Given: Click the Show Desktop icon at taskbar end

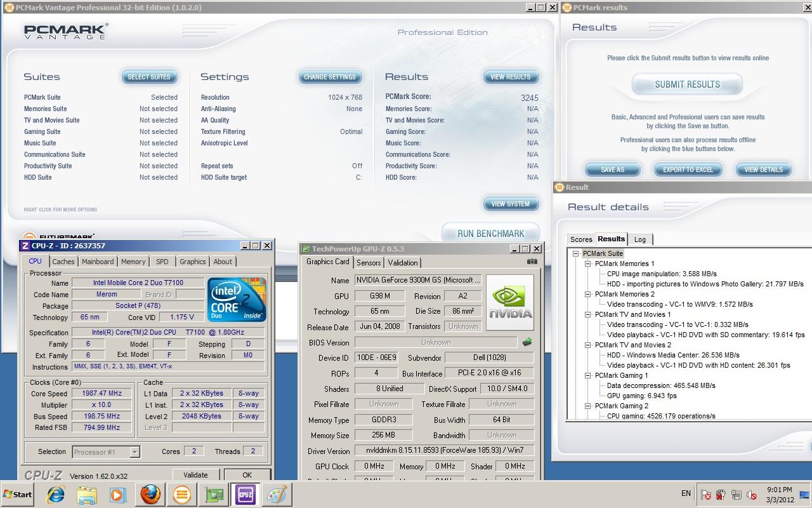Looking at the screenshot, I should [805, 495].
